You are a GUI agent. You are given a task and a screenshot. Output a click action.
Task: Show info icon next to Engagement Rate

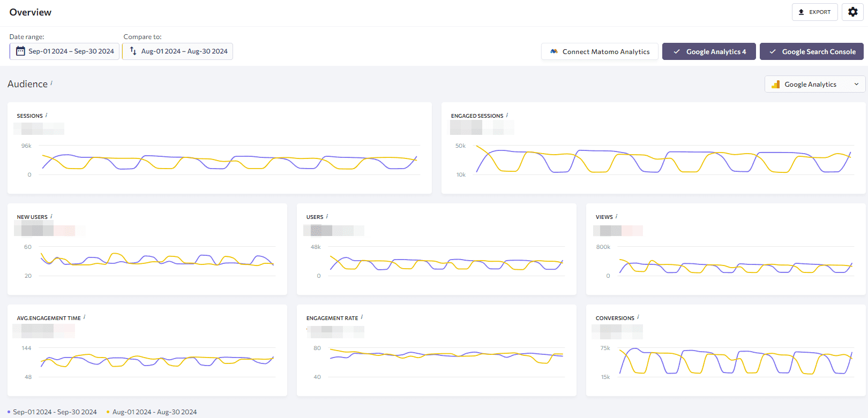click(x=362, y=317)
